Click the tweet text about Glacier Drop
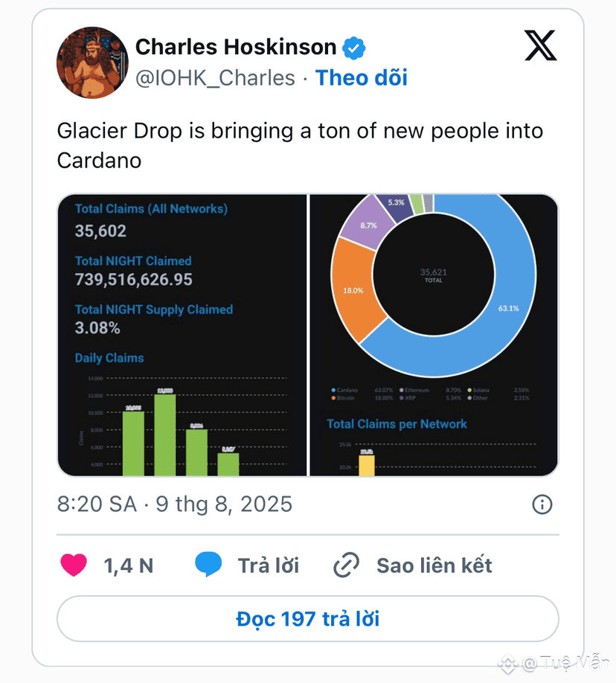Viewport: 616px width, 683px height. 300,146
